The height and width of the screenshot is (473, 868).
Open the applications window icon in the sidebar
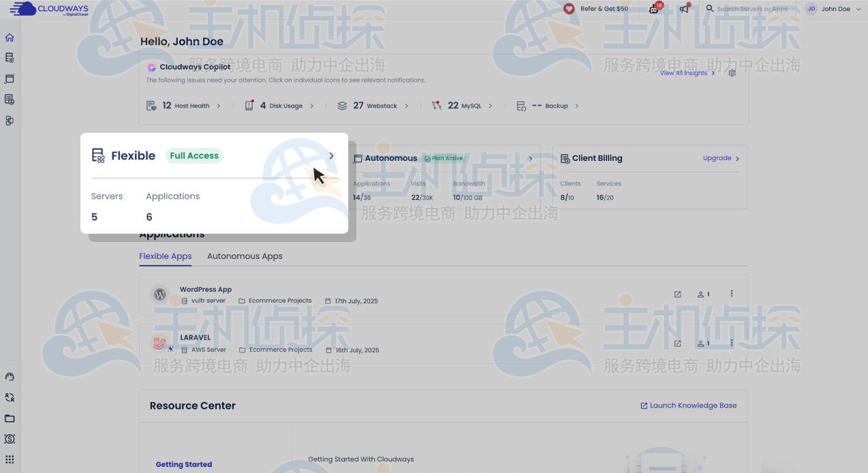(x=10, y=78)
